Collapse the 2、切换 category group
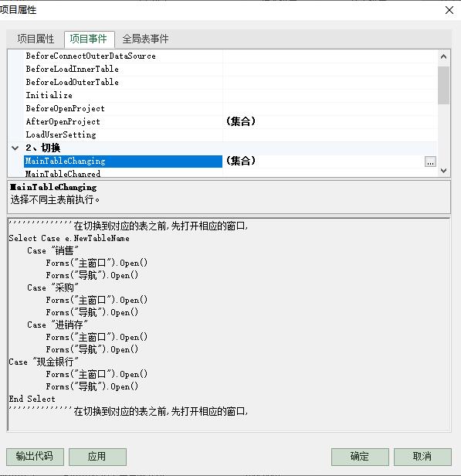The image size is (461, 476). [15, 148]
